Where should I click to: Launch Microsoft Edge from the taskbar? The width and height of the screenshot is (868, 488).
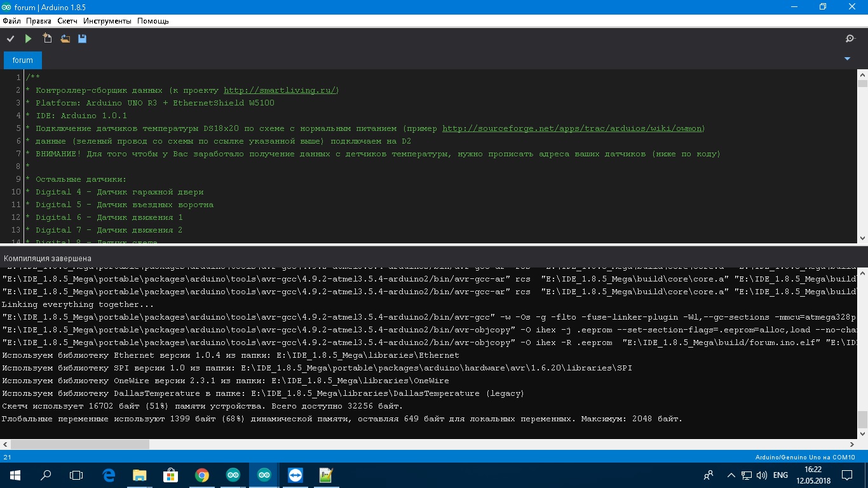pos(109,475)
